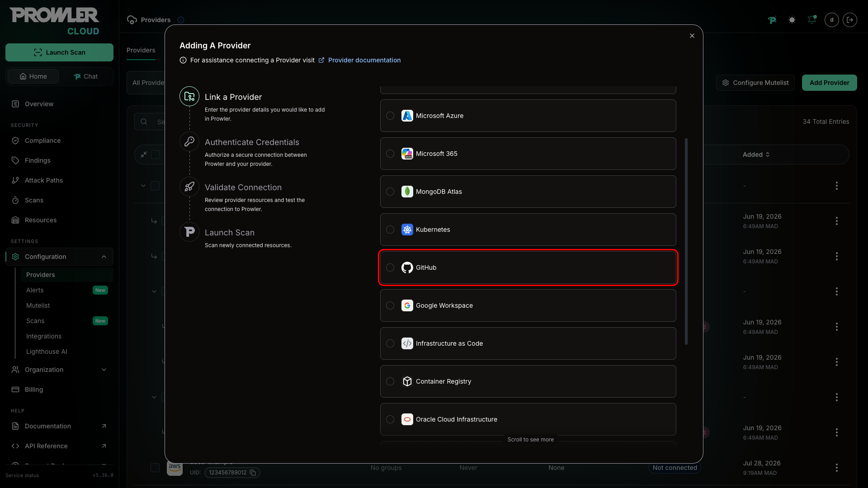
Task: Click the Launch Scan button in sidebar
Action: 59,52
